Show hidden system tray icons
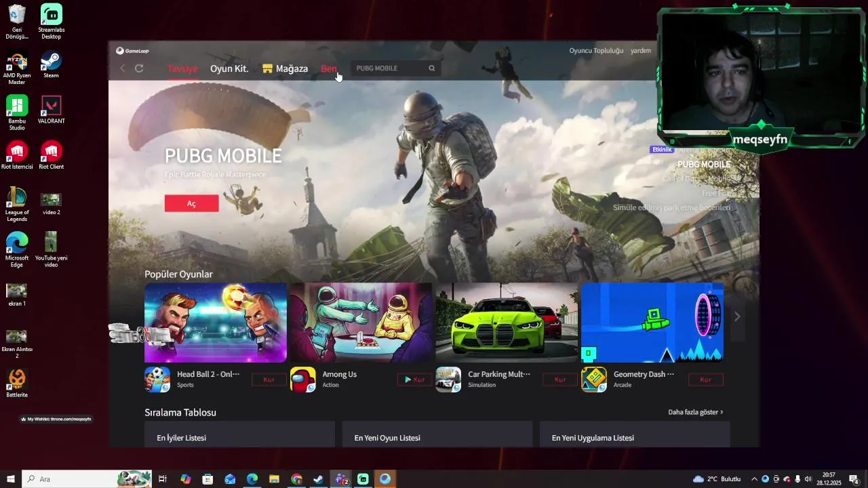The width and height of the screenshot is (868, 488). 754,479
